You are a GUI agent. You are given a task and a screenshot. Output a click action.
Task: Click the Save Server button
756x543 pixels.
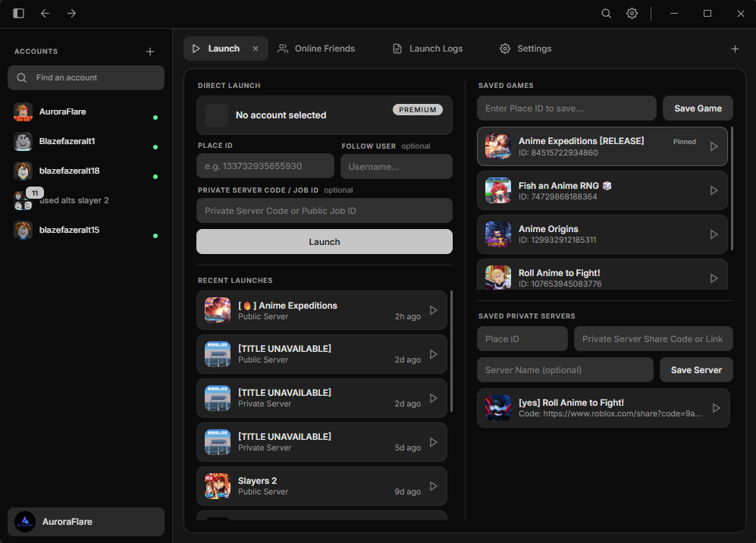[x=696, y=370]
